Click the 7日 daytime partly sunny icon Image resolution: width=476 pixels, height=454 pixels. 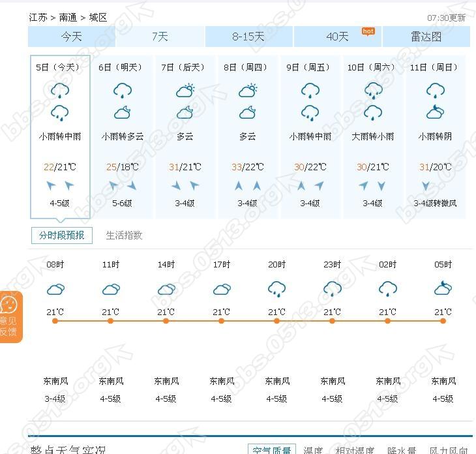click(185, 91)
